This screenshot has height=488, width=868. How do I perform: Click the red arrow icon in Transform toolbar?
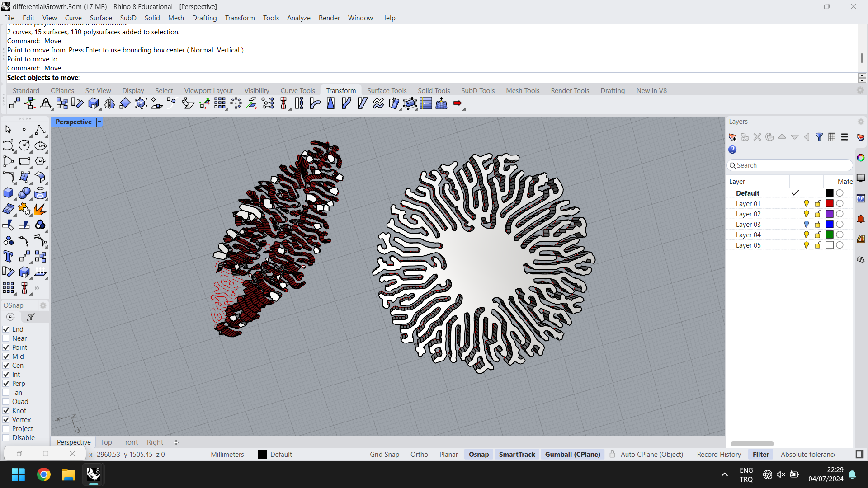click(458, 103)
